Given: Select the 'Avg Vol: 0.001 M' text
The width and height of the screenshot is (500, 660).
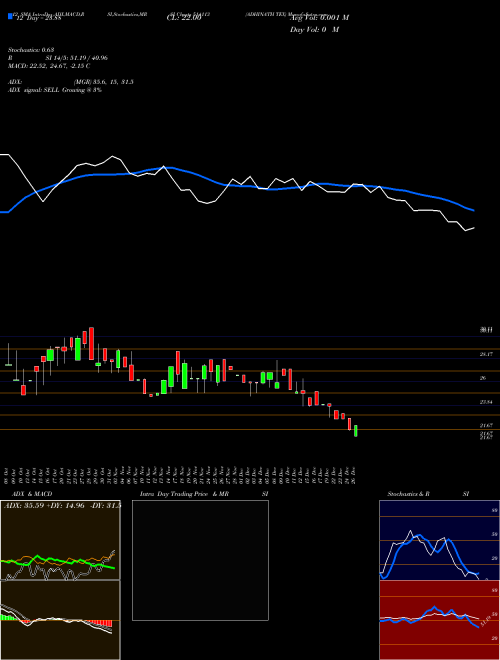Looking at the screenshot, I should [x=319, y=18].
